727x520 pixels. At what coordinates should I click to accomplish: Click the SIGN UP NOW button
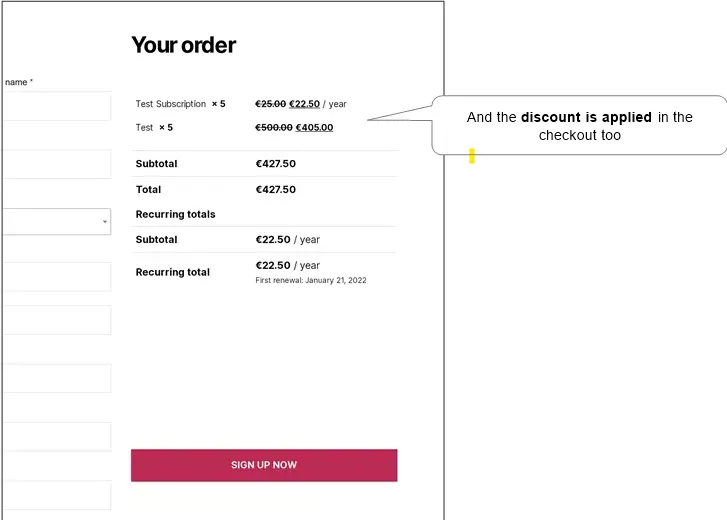pos(264,465)
